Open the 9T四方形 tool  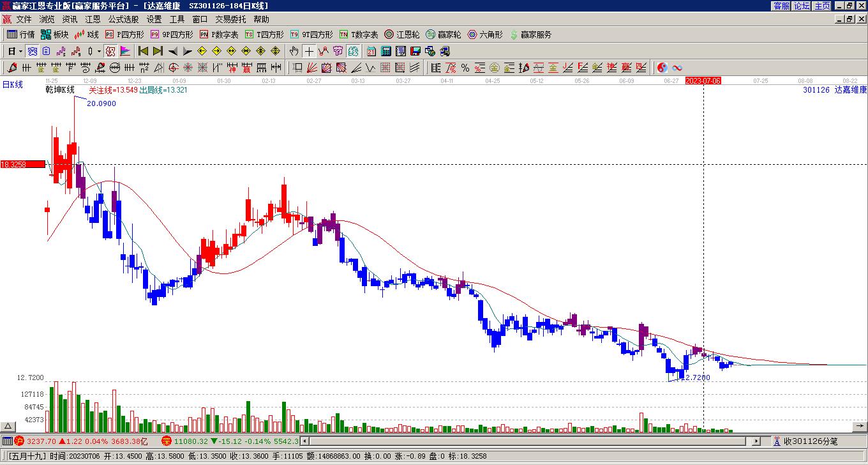pos(311,34)
